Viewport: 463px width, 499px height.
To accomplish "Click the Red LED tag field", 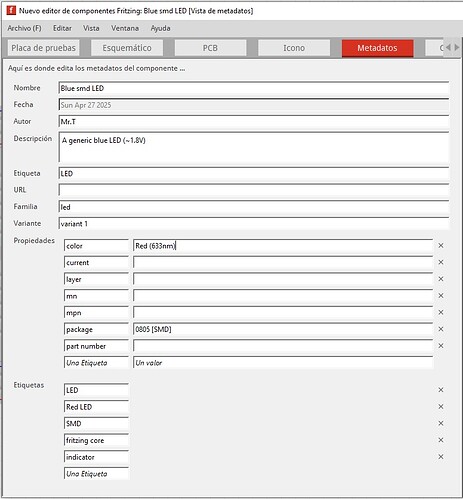I will [x=96, y=407].
